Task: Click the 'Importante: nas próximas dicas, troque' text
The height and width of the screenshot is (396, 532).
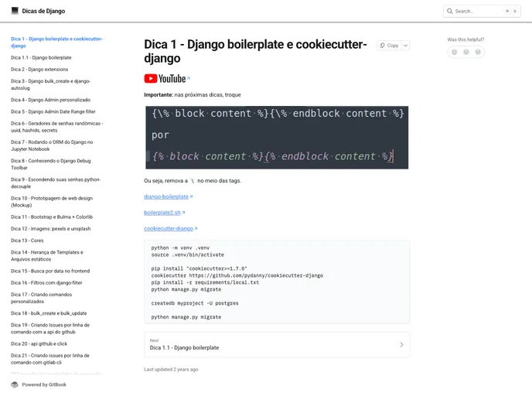Action: coord(193,95)
